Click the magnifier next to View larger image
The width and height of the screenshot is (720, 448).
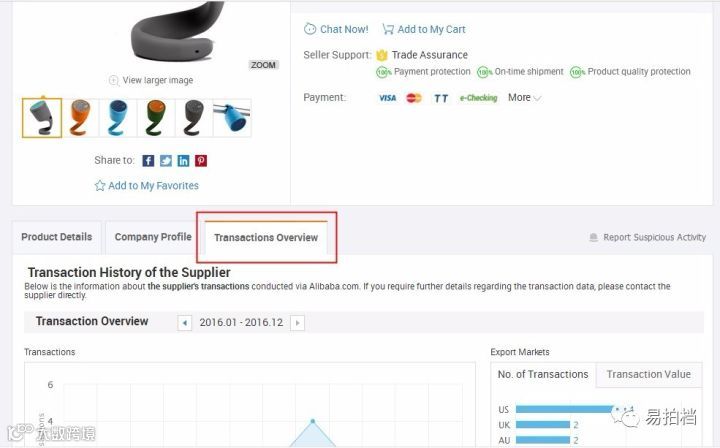tap(114, 80)
